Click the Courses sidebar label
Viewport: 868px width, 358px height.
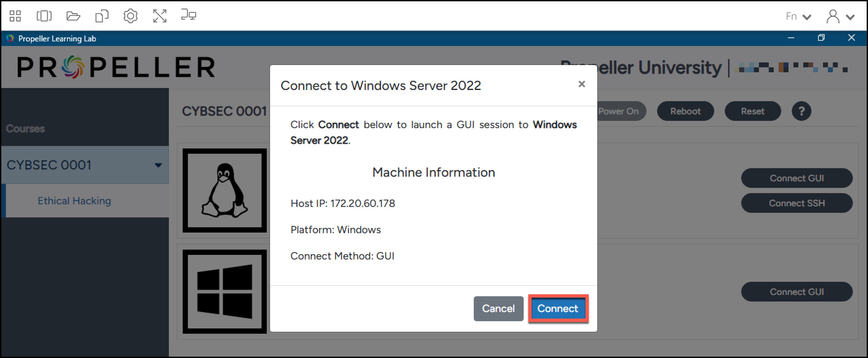click(x=25, y=129)
